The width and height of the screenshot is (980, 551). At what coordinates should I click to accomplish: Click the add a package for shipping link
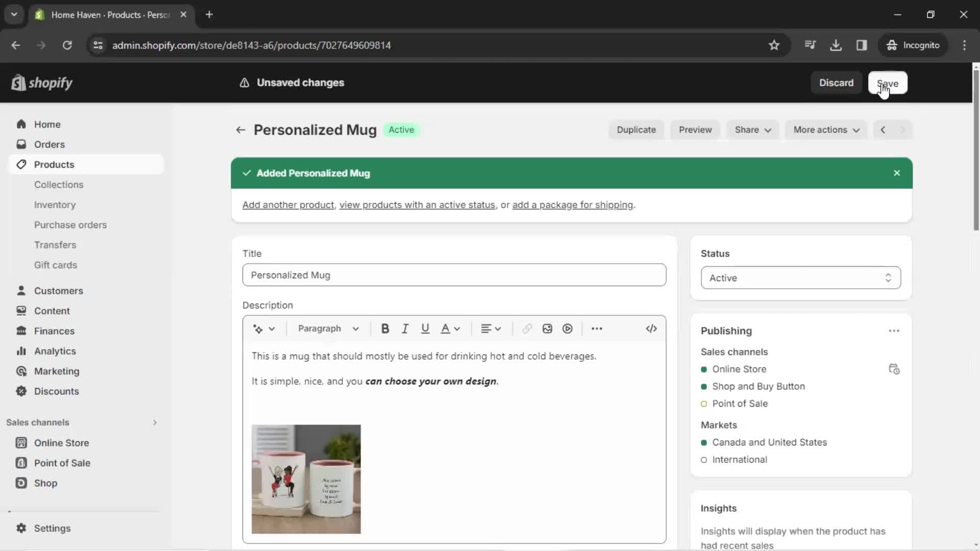click(x=572, y=205)
